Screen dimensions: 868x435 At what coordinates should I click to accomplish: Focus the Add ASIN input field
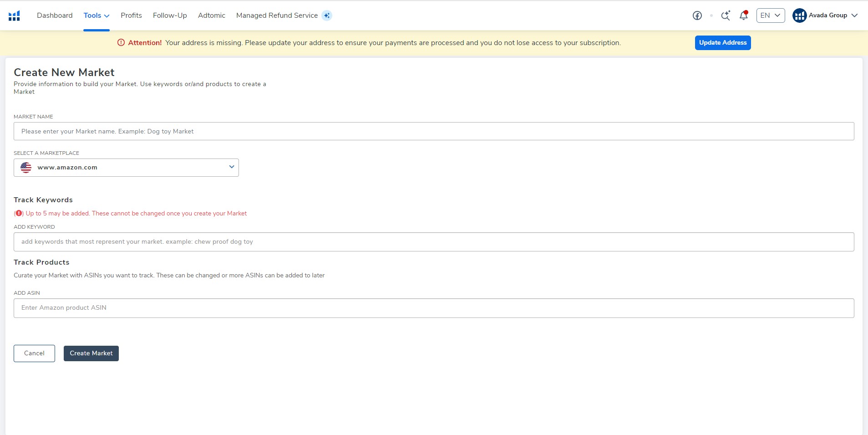tap(434, 308)
